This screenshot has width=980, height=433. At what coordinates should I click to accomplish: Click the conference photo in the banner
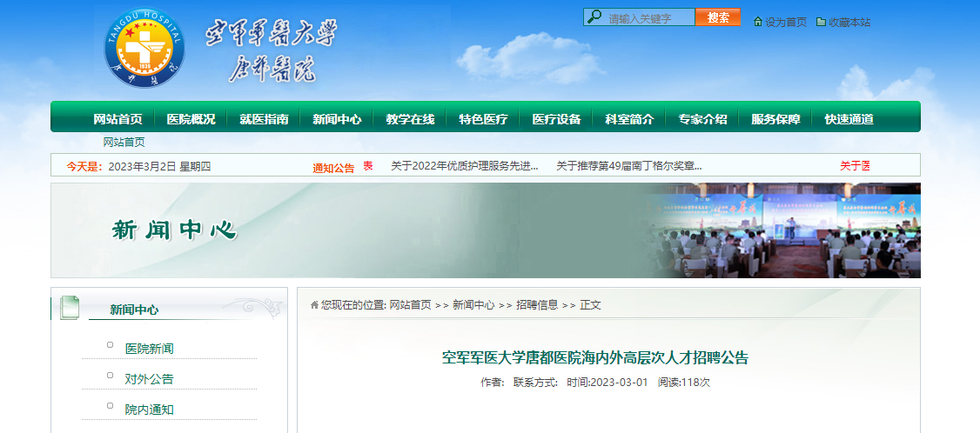coord(785,230)
